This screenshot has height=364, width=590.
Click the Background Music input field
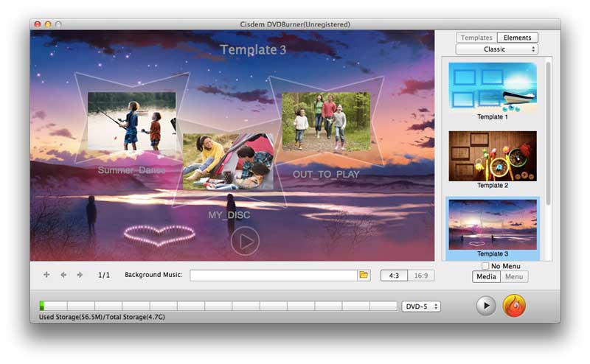click(x=274, y=276)
